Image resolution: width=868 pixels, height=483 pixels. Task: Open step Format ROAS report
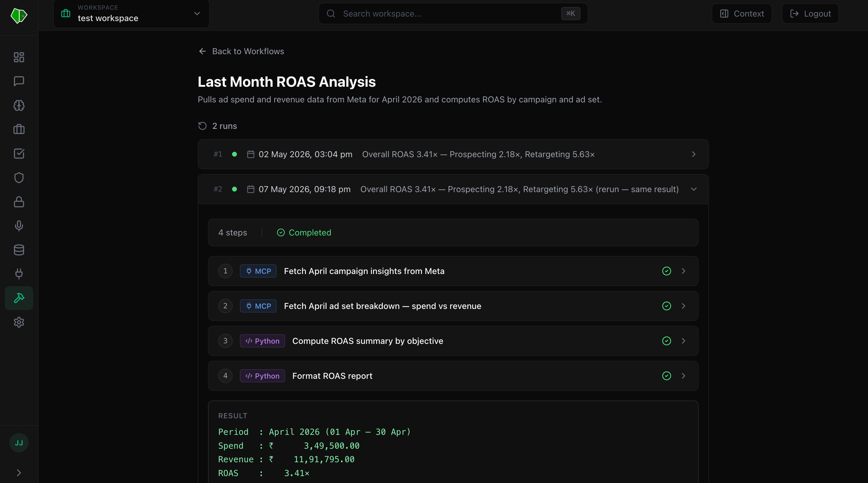coord(453,376)
